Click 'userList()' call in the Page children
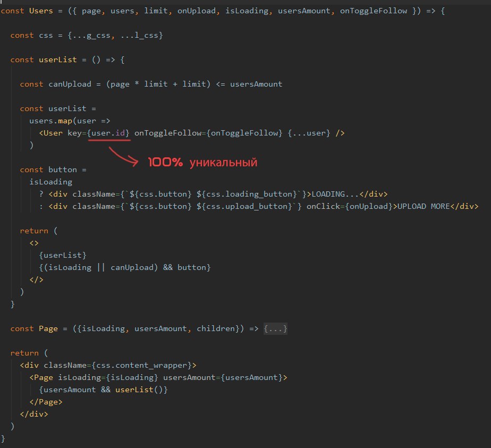491x448 pixels. coord(139,390)
